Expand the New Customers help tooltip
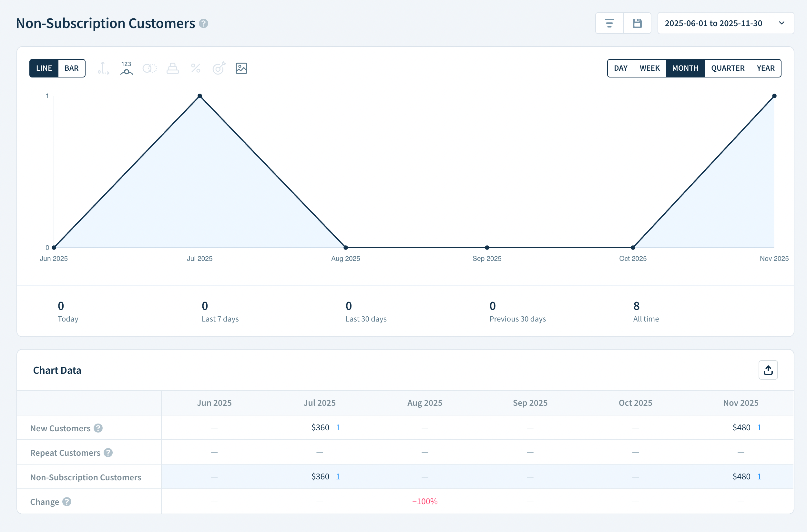807x532 pixels. tap(98, 428)
